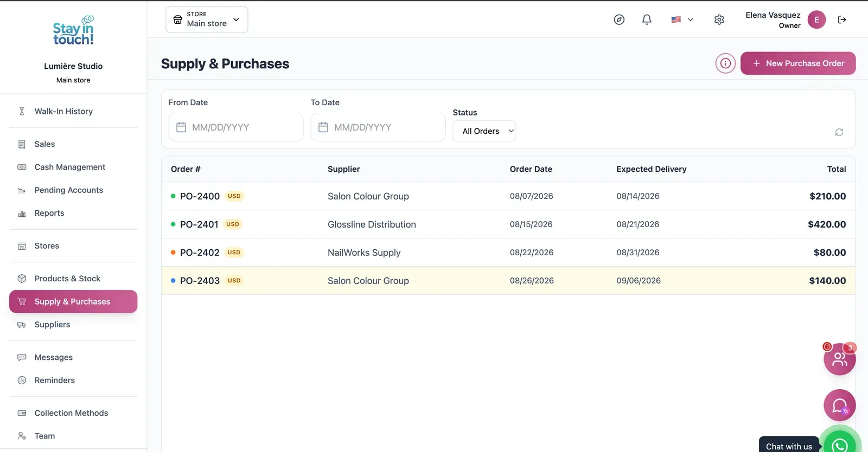Viewport: 868px width, 452px height.
Task: Click the logout icon
Action: 842,20
